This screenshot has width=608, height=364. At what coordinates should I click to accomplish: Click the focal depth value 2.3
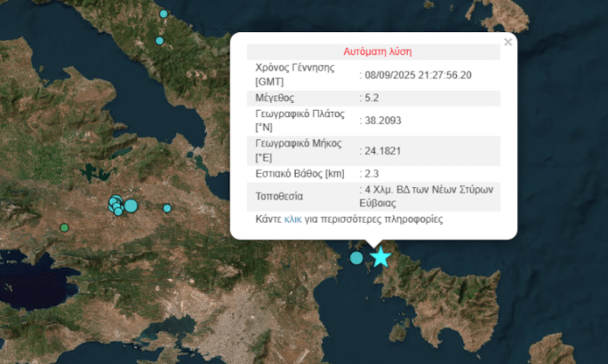point(372,174)
